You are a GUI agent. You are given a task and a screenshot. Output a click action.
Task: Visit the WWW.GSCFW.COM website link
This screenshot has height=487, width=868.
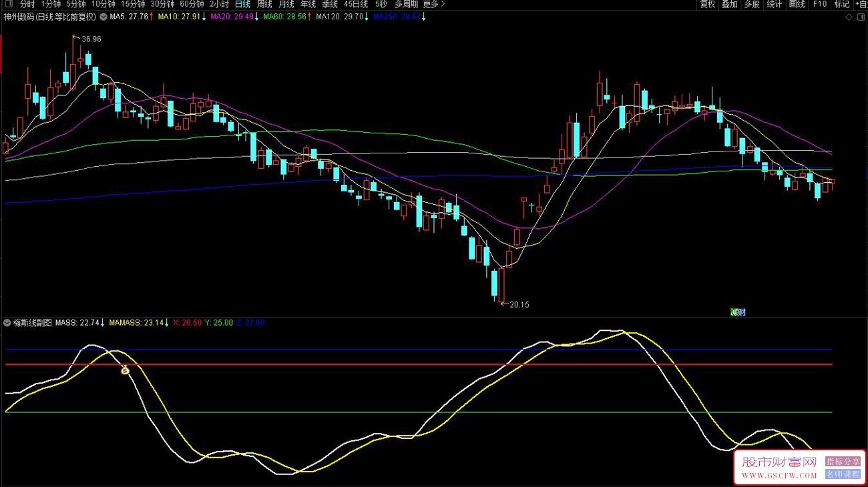[779, 476]
